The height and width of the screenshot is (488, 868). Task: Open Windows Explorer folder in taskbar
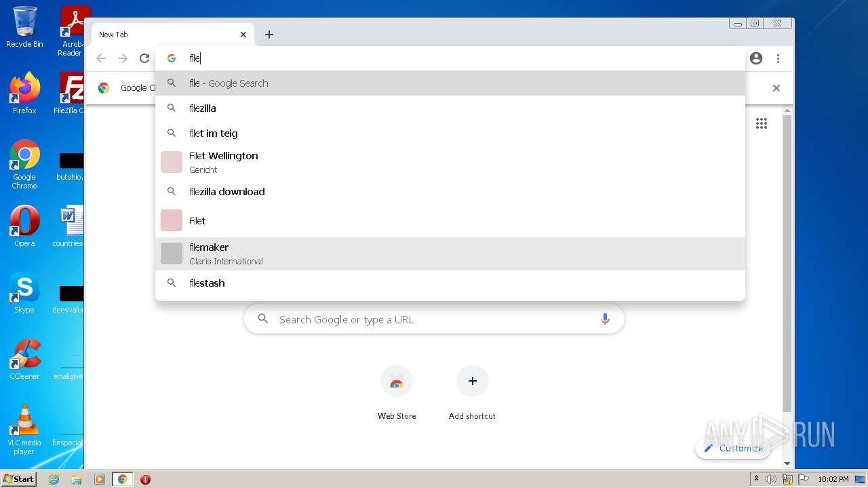click(x=77, y=479)
